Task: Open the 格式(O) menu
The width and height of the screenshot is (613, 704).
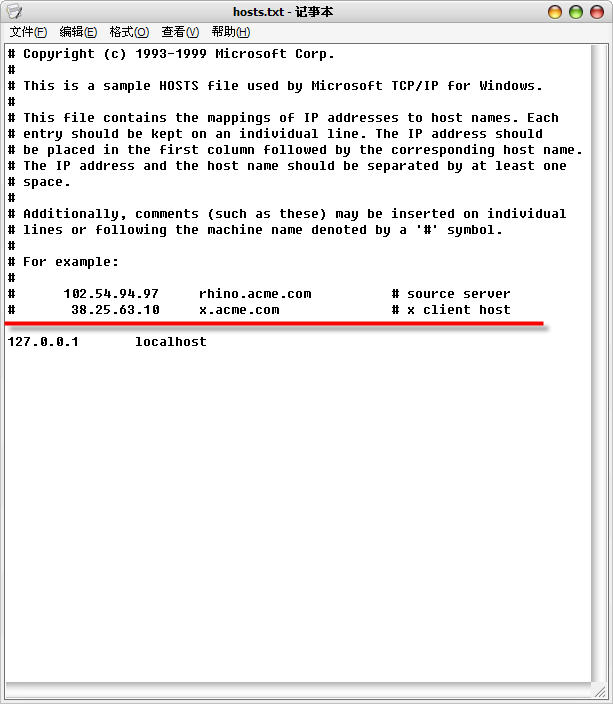Action: 129,32
